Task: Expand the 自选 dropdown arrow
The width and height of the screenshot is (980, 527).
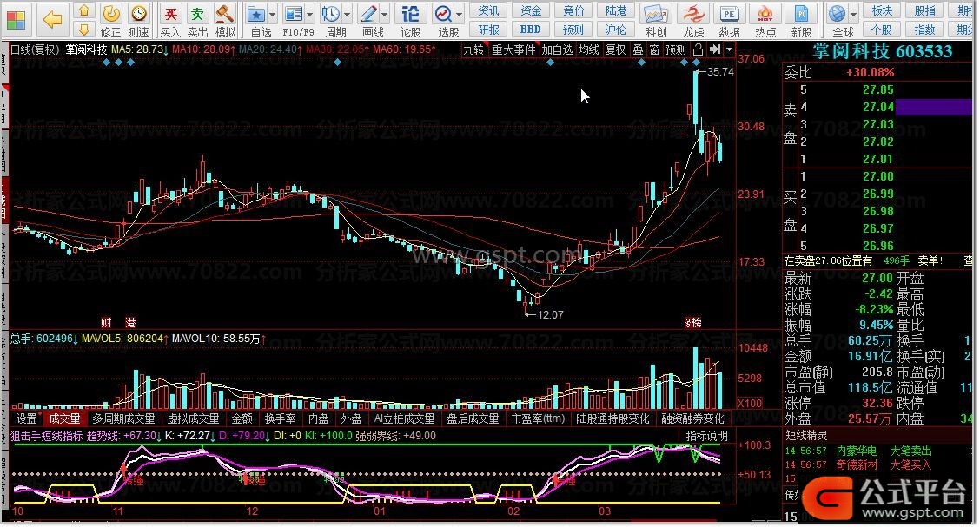Action: 273,14
